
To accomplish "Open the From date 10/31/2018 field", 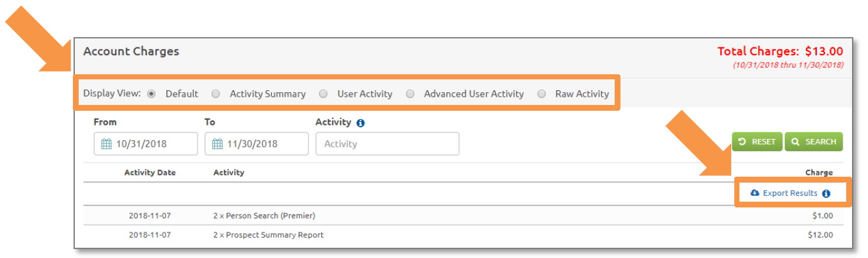I will 146,143.
